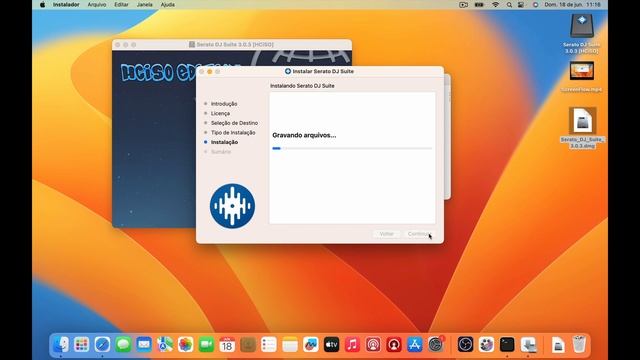640x360 pixels.
Task: Open the Janela menu
Action: click(x=144, y=5)
